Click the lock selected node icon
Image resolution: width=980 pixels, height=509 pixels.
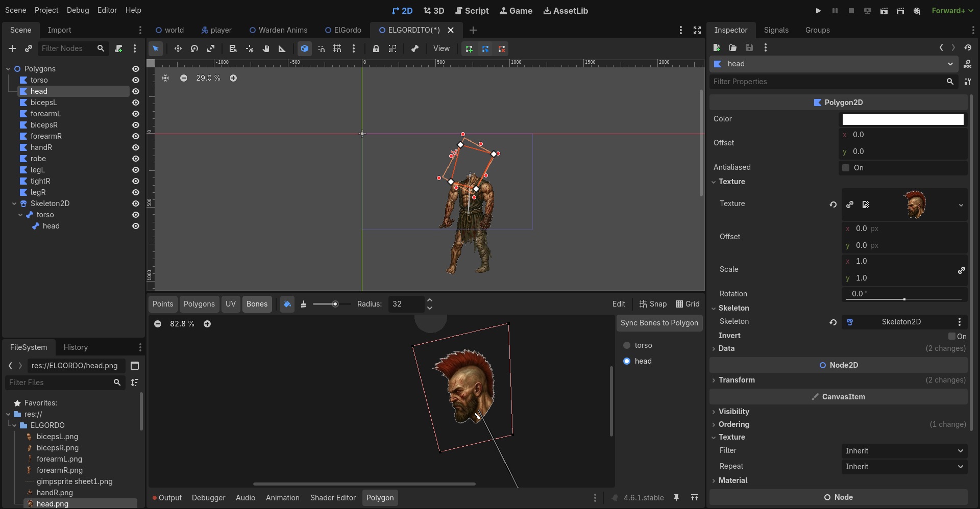point(376,48)
